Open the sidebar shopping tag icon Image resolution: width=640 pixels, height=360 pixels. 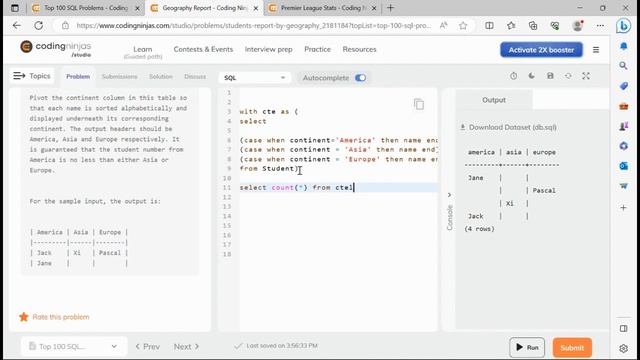623,86
